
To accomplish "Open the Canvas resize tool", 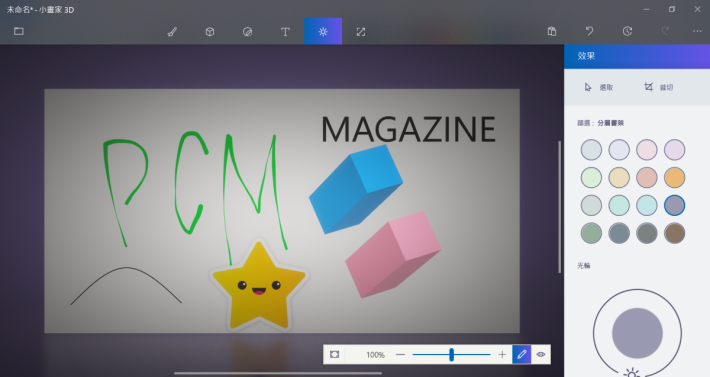I will pos(360,32).
